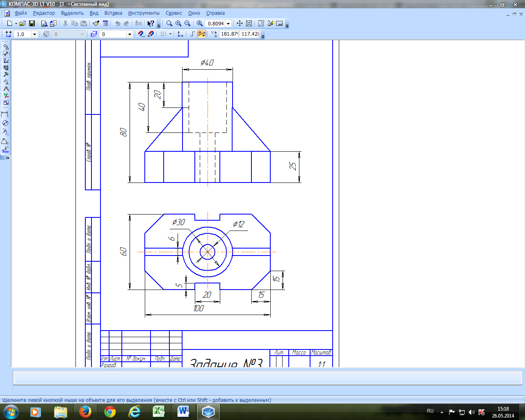Open the Вид menu
This screenshot has height=420, width=525.
coord(94,13)
